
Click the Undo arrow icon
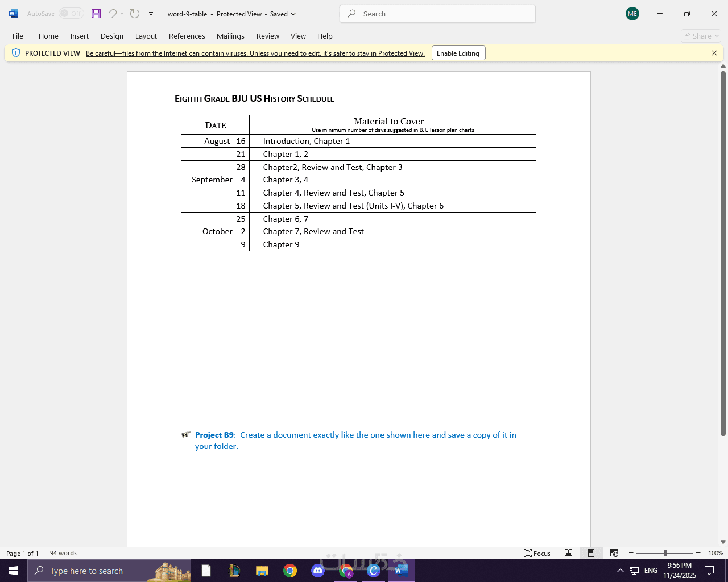pos(112,14)
